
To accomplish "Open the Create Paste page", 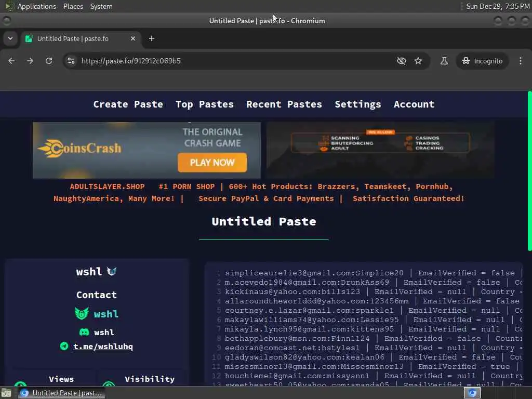I will pyautogui.click(x=128, y=104).
